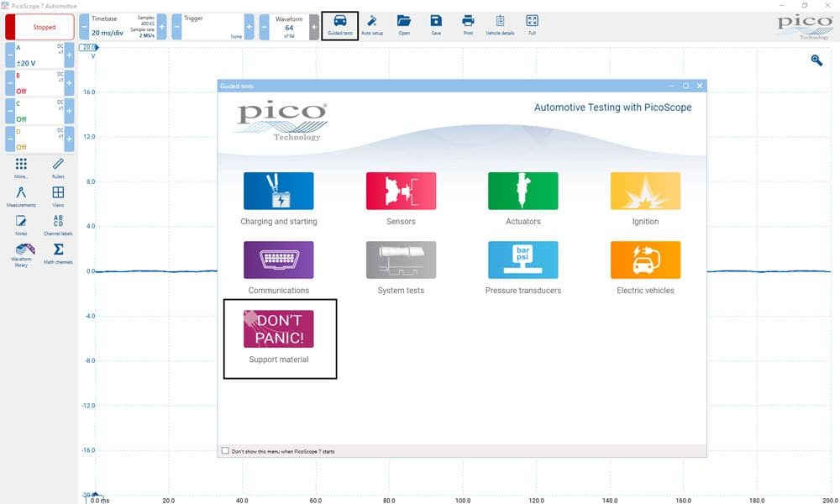Viewport: 840px width, 504px height.
Task: Click trigger time marker at 0.0 ms
Action: pyautogui.click(x=96, y=496)
